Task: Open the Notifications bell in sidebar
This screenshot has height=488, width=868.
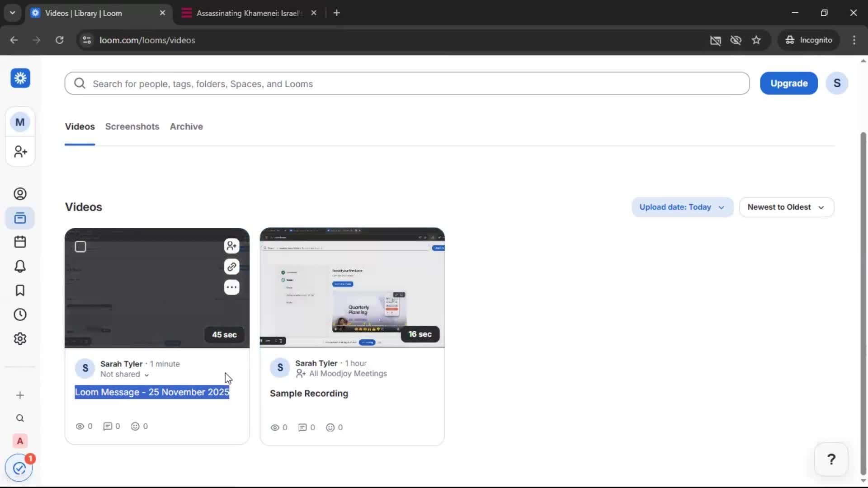Action: click(20, 266)
